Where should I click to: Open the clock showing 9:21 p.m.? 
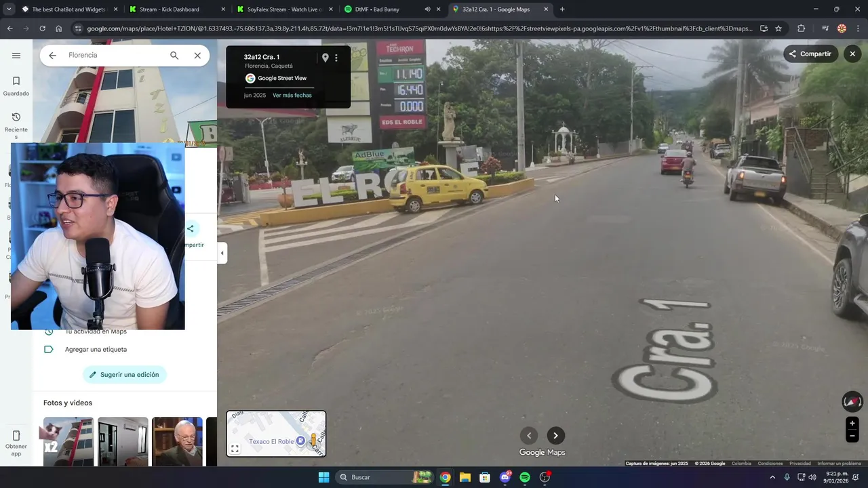tap(837, 477)
